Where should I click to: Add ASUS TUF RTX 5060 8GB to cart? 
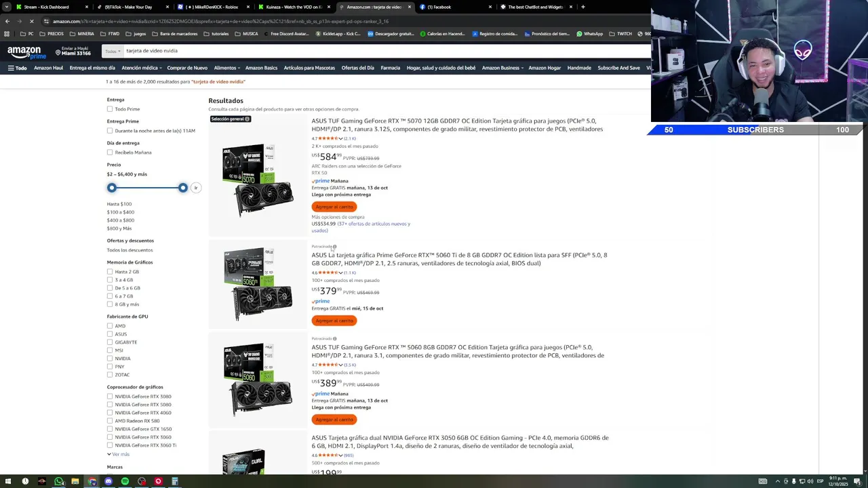(x=334, y=420)
